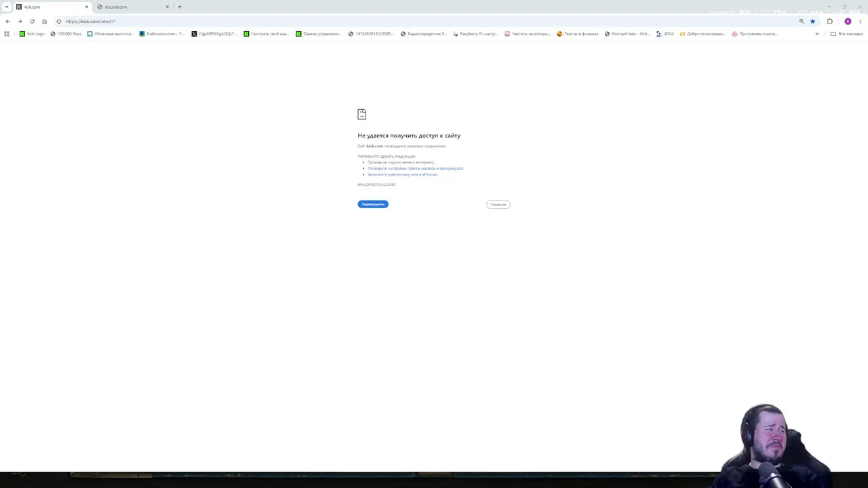Click the 'Проверьте подключение к интернету' text

[401, 162]
